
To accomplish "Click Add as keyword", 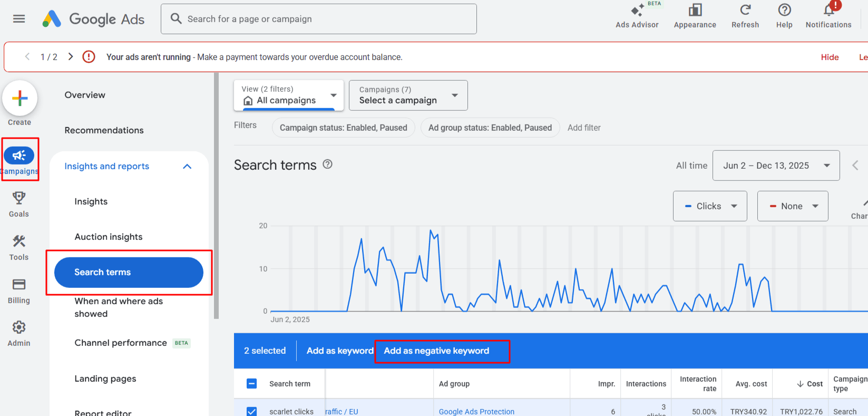I will tap(340, 351).
